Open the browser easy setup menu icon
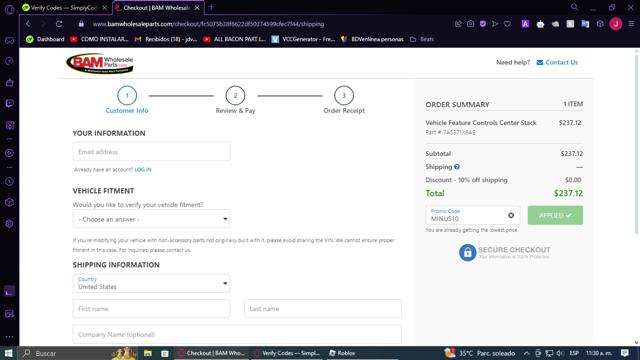The width and height of the screenshot is (640, 360). pyautogui.click(x=631, y=24)
